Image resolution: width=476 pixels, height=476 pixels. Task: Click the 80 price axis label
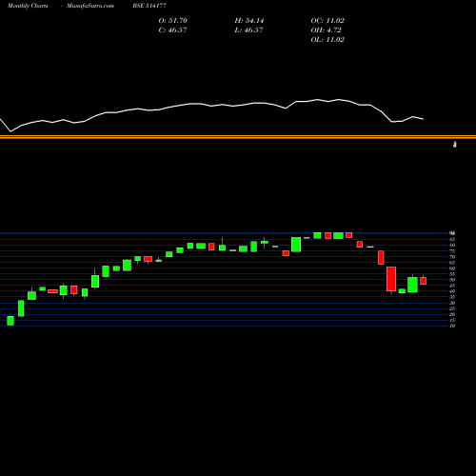tap(452, 245)
